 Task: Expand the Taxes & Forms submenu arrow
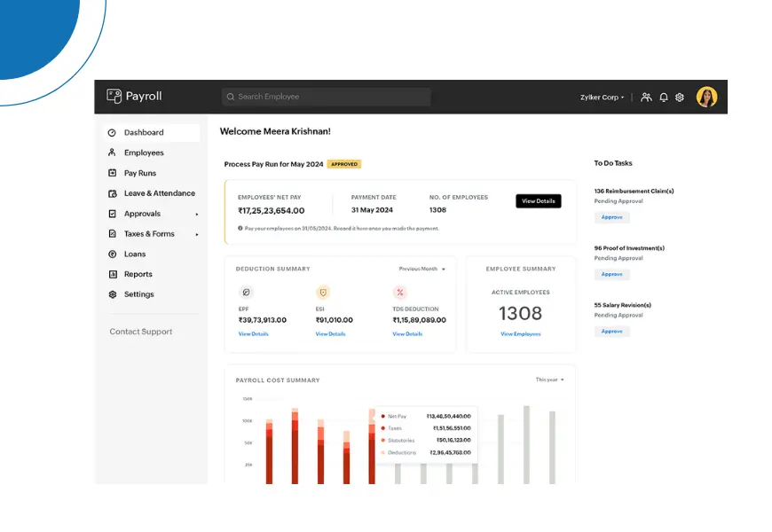[x=197, y=234]
